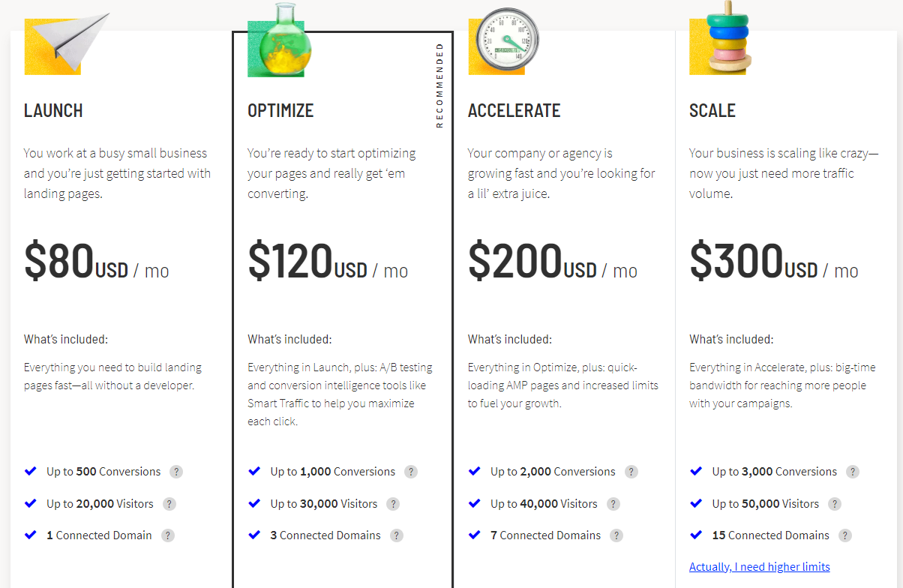This screenshot has width=903, height=588.
Task: Open help tooltip for 15 Connected Domains
Action: tap(845, 535)
